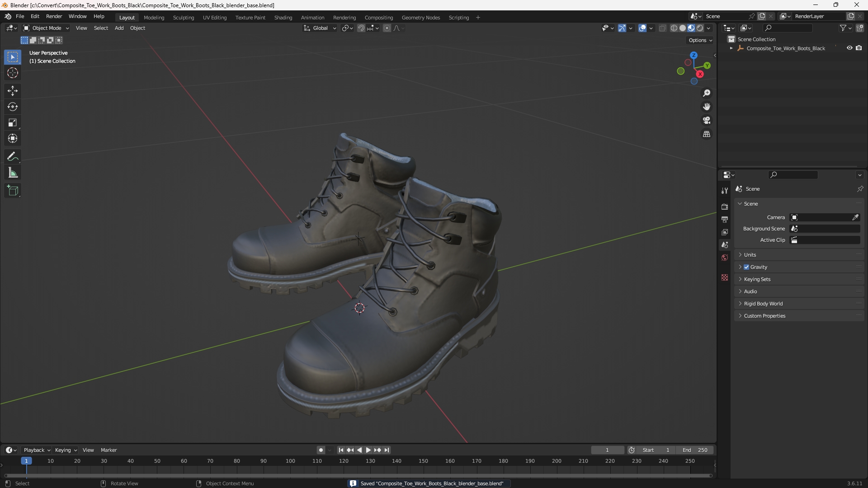Click the current frame number field

click(x=607, y=450)
